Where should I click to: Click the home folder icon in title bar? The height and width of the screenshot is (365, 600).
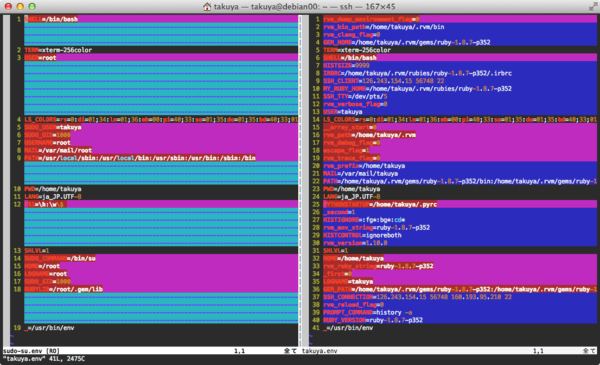click(207, 7)
